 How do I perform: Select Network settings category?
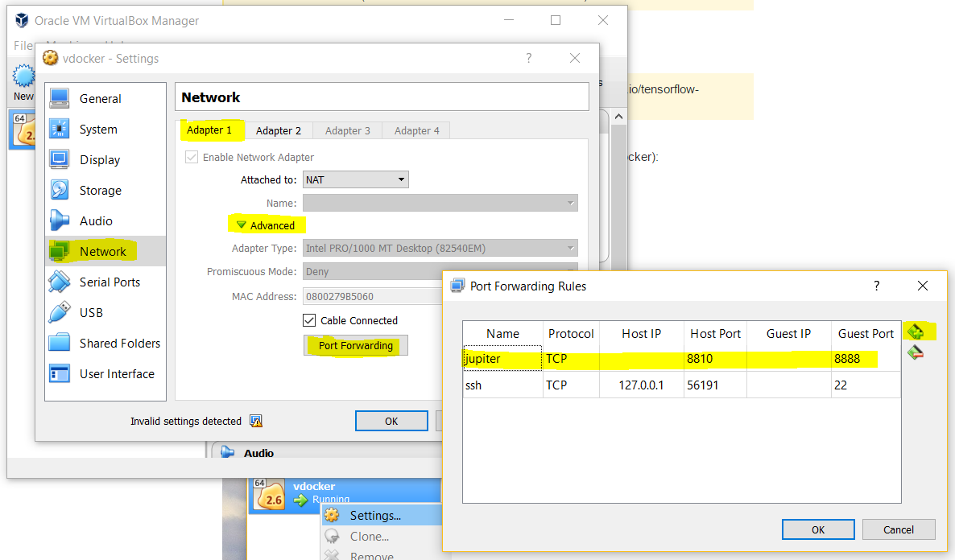point(105,251)
